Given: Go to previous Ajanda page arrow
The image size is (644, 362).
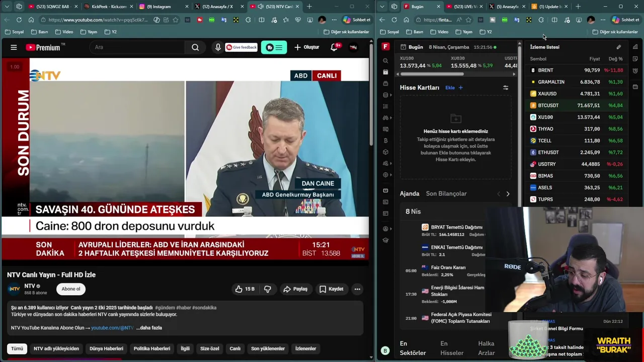Looking at the screenshot, I should click(499, 194).
